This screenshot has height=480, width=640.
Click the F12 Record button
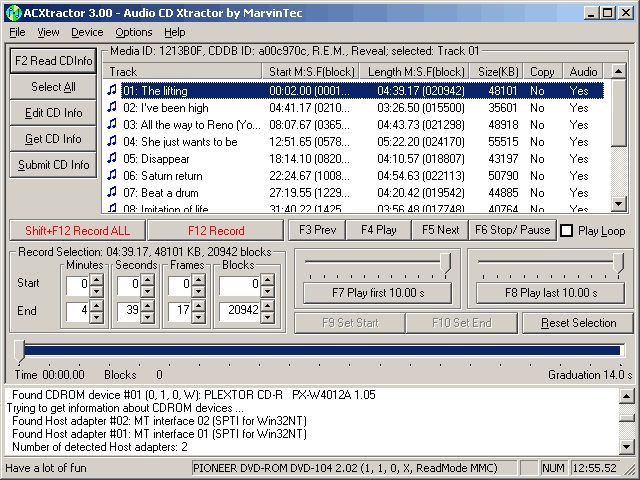216,230
